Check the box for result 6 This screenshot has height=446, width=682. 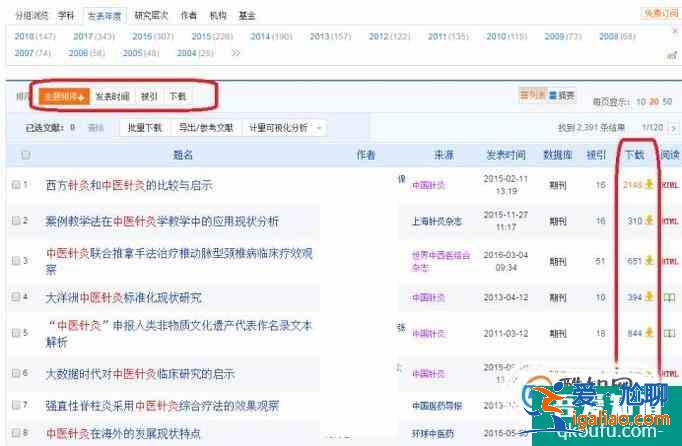[16, 373]
